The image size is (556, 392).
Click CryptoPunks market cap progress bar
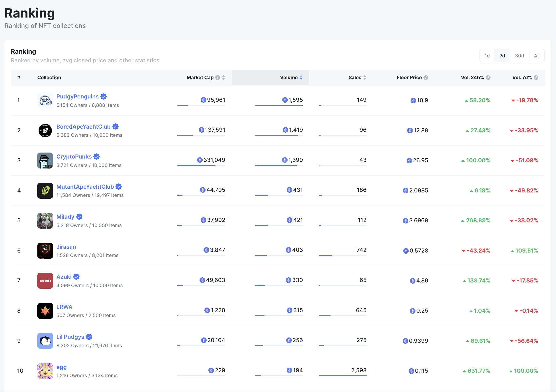pos(201,165)
